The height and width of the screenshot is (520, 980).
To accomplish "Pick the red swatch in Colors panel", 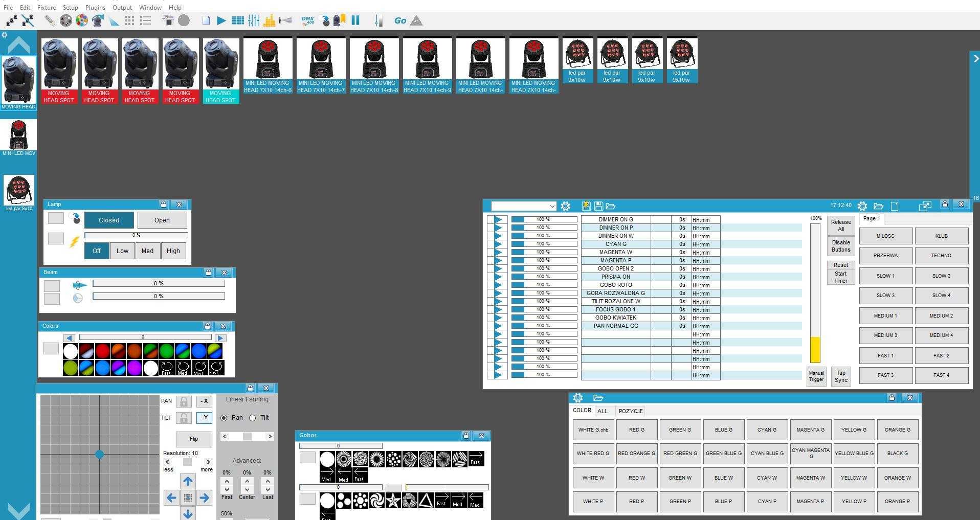I will (x=102, y=351).
